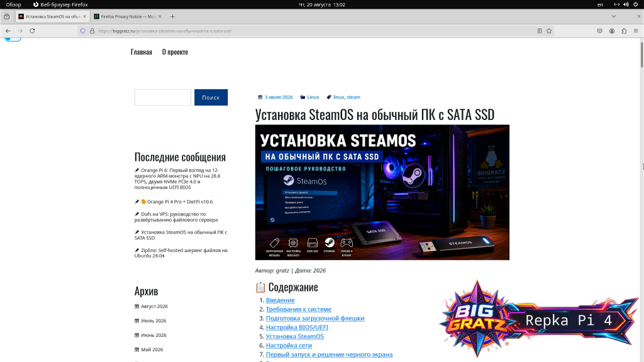Click the network status icon in top bar
The height and width of the screenshot is (362, 644).
(x=616, y=4)
